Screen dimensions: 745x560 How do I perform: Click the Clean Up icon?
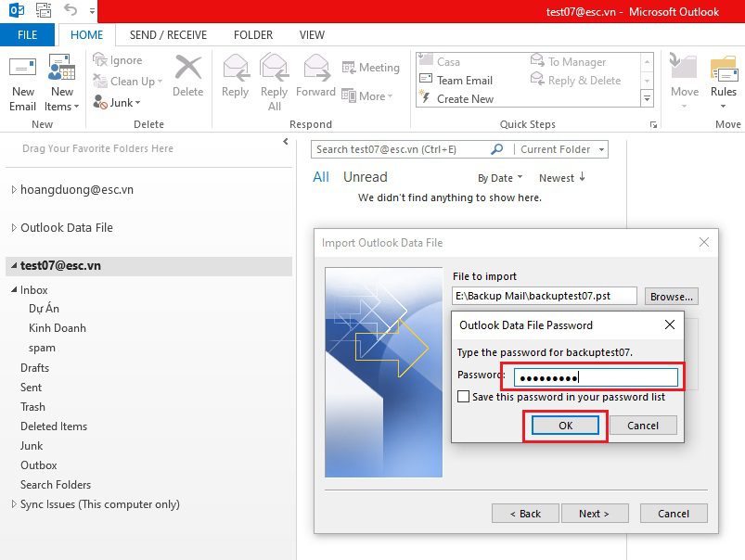[x=100, y=82]
